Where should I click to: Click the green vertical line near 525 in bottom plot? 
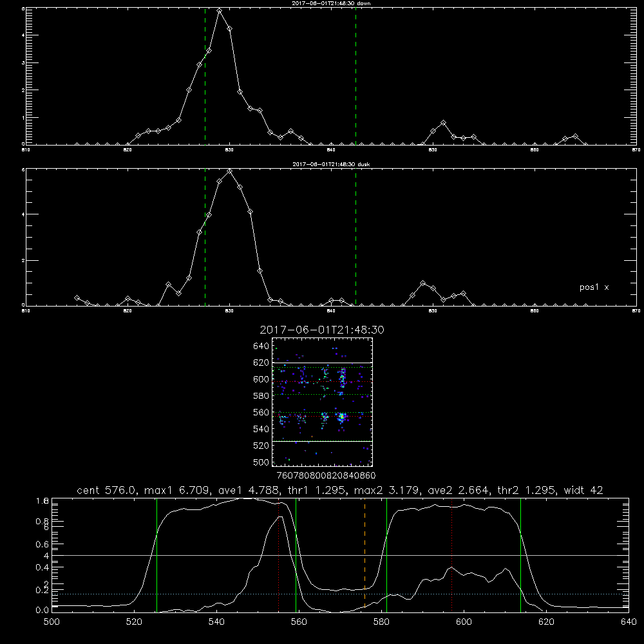click(156, 555)
